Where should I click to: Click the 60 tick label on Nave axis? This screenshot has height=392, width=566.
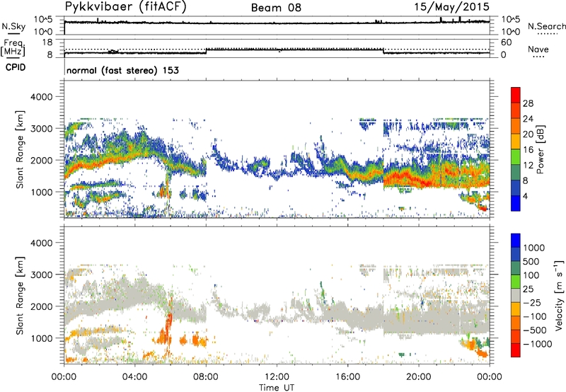[x=506, y=42]
